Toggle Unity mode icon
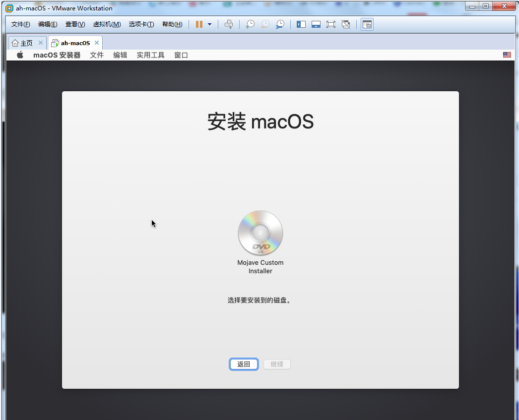The width and height of the screenshot is (519, 420). click(x=346, y=24)
